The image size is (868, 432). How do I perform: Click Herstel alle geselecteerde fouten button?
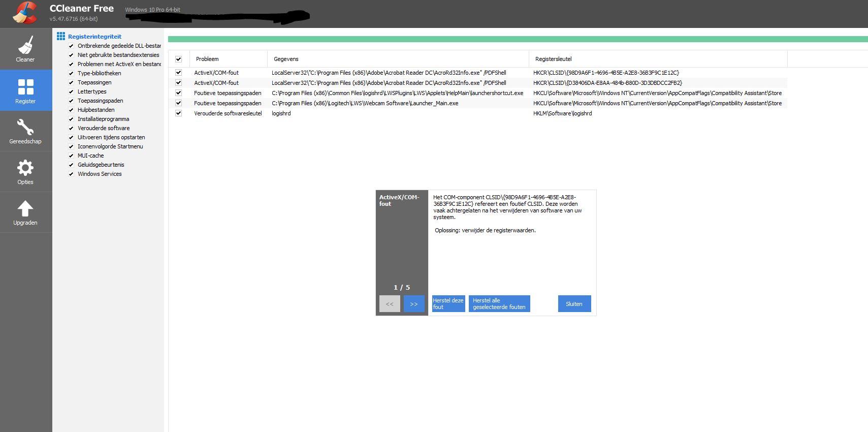(499, 304)
